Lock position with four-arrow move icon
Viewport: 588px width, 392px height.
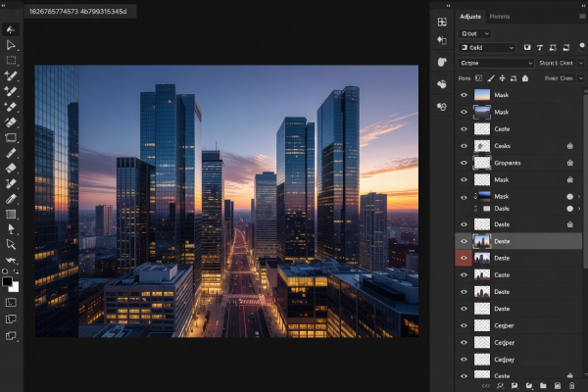point(502,78)
